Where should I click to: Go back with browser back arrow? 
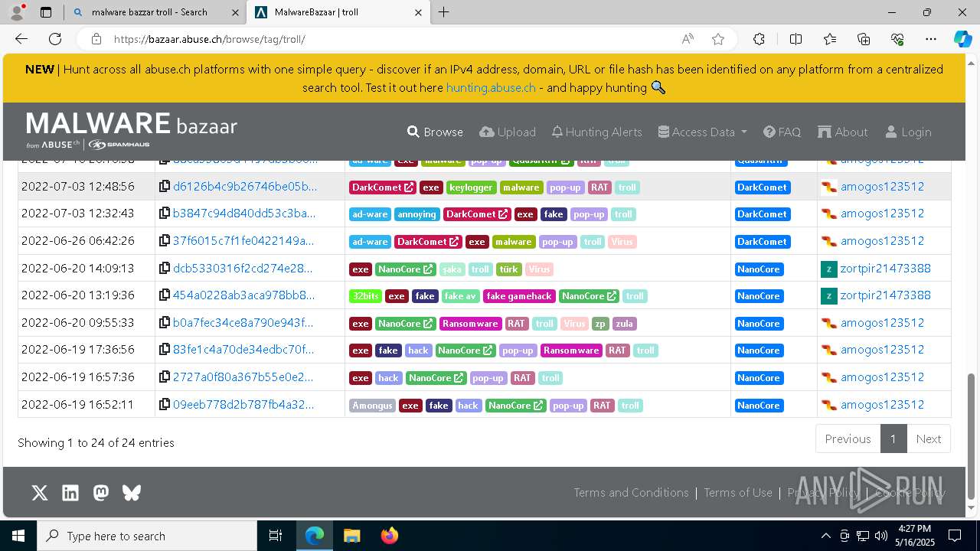(21, 39)
